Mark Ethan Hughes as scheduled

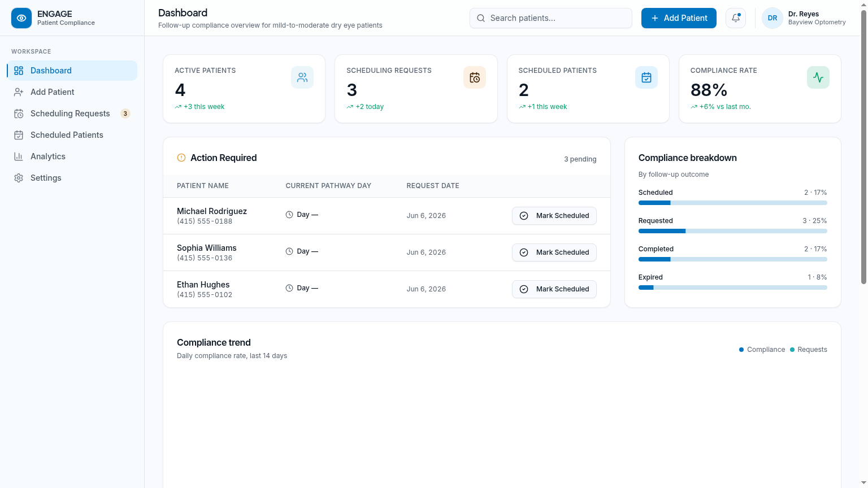[554, 289]
